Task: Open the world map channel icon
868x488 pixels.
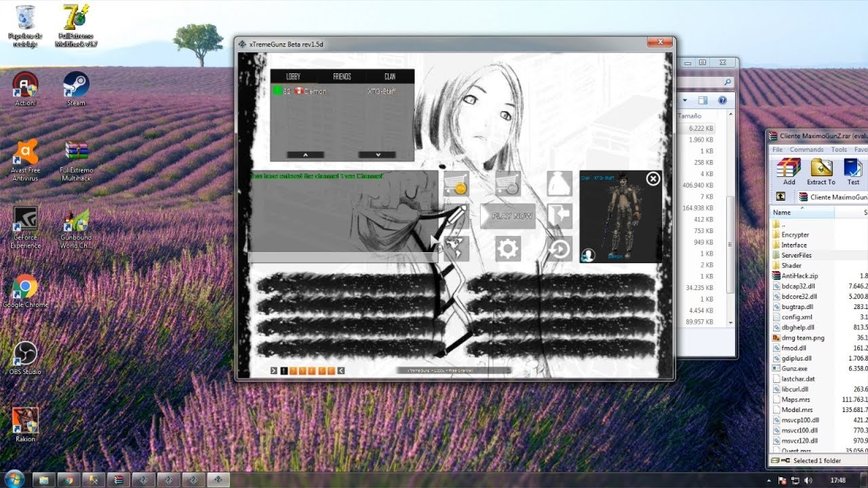Action: pos(456,249)
